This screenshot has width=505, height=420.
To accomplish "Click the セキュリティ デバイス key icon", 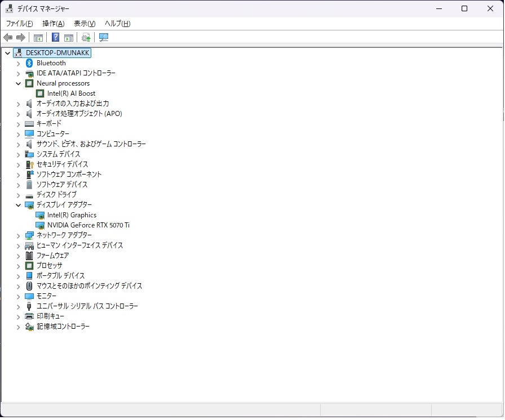I will point(29,164).
